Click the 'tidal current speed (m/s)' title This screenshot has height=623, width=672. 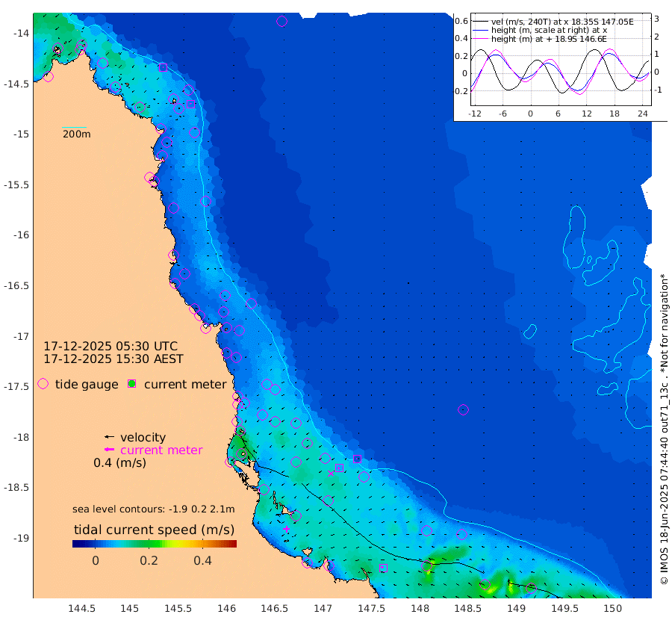coord(155,530)
